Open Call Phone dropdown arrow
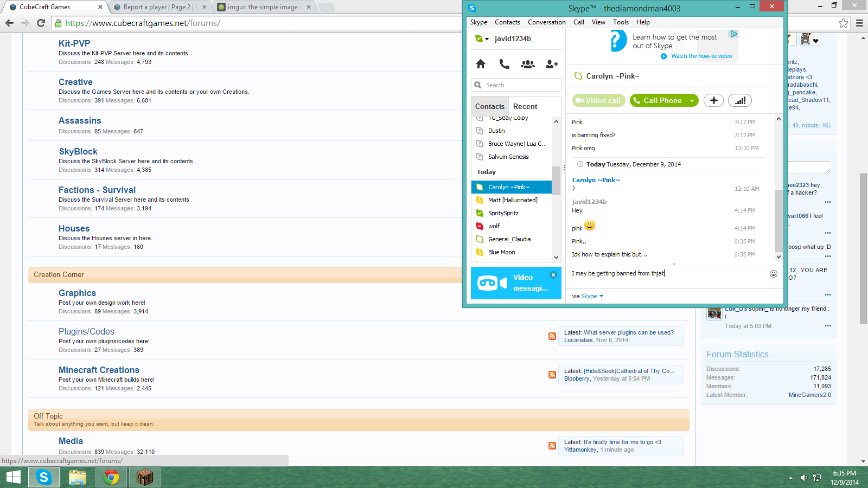 coord(692,100)
